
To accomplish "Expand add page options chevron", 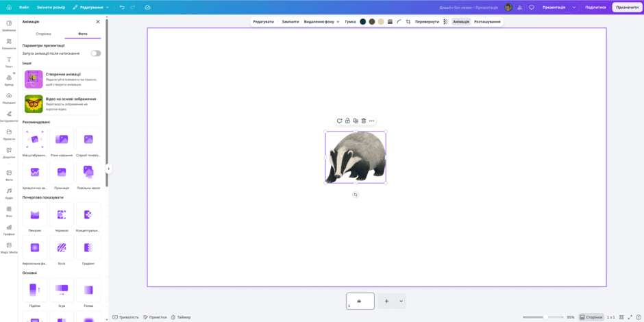I will point(401,301).
